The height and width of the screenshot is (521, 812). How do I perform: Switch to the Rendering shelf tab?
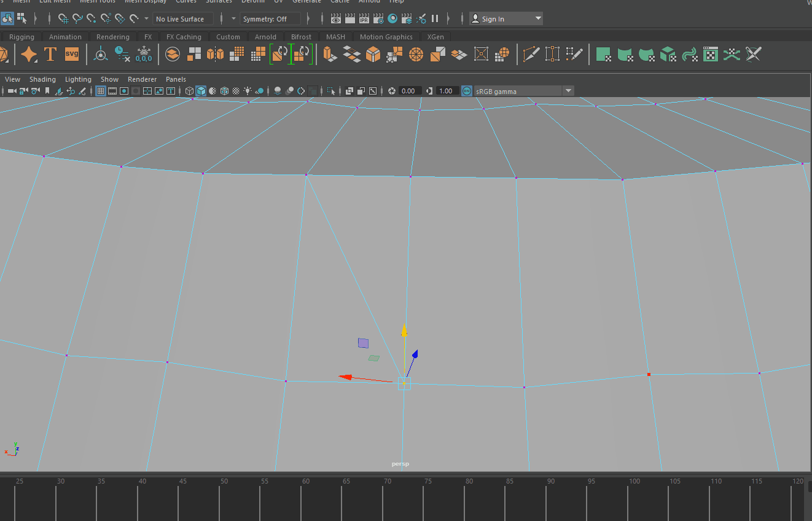click(x=113, y=37)
